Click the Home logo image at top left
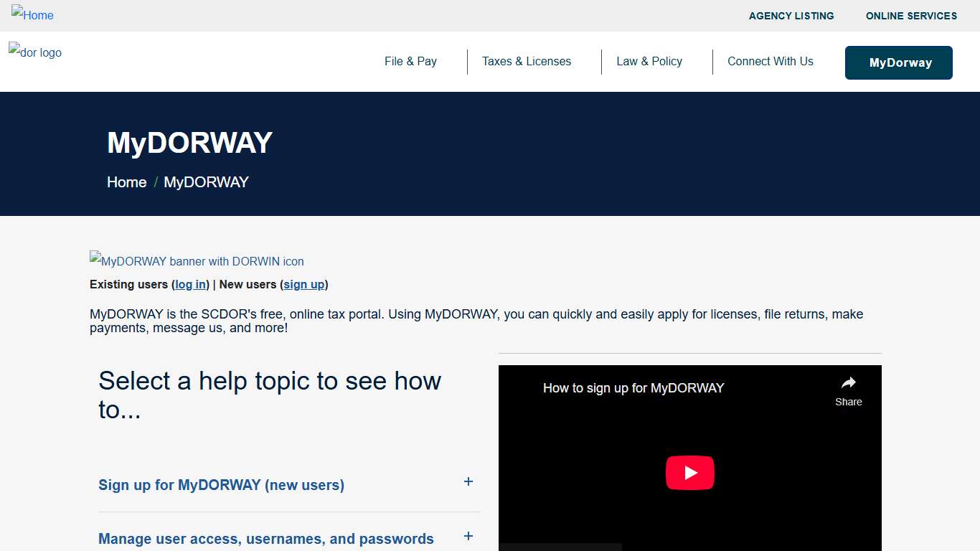Viewport: 980px width, 551px height. [32, 15]
